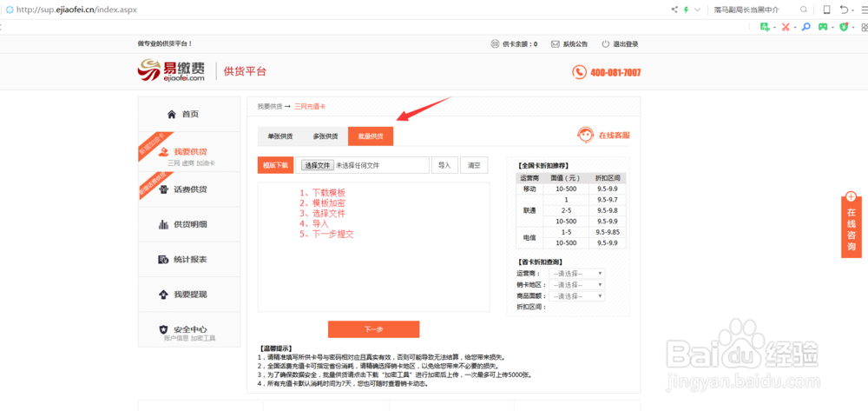Click the search magnifier in the browser search box

804,10
